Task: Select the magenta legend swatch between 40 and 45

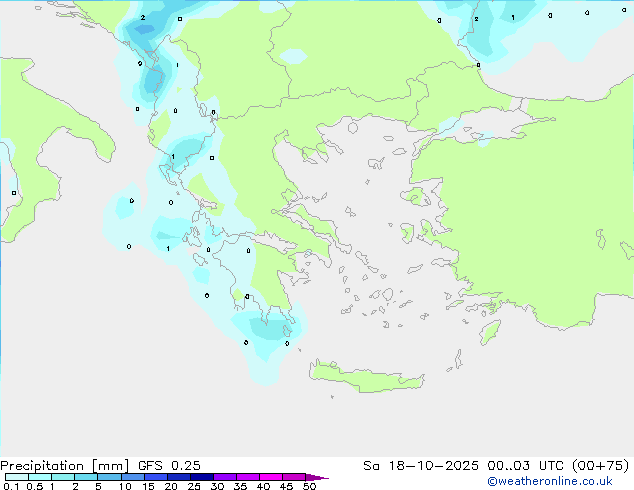Action: point(271,477)
